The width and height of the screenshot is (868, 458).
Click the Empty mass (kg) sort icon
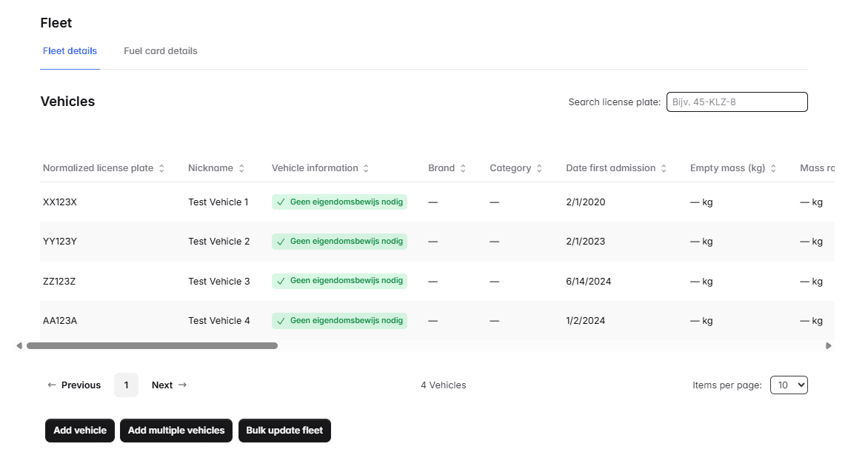[x=773, y=168]
